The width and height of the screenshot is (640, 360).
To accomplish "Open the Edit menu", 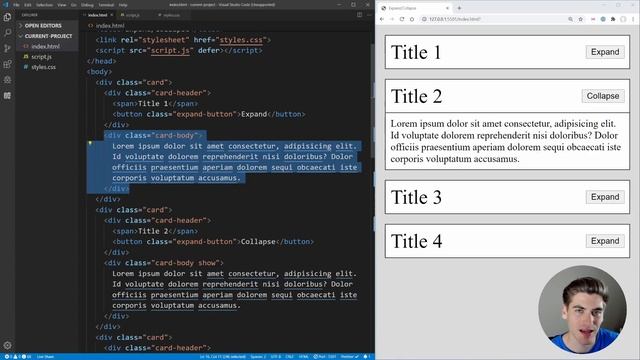I will 27,5.
